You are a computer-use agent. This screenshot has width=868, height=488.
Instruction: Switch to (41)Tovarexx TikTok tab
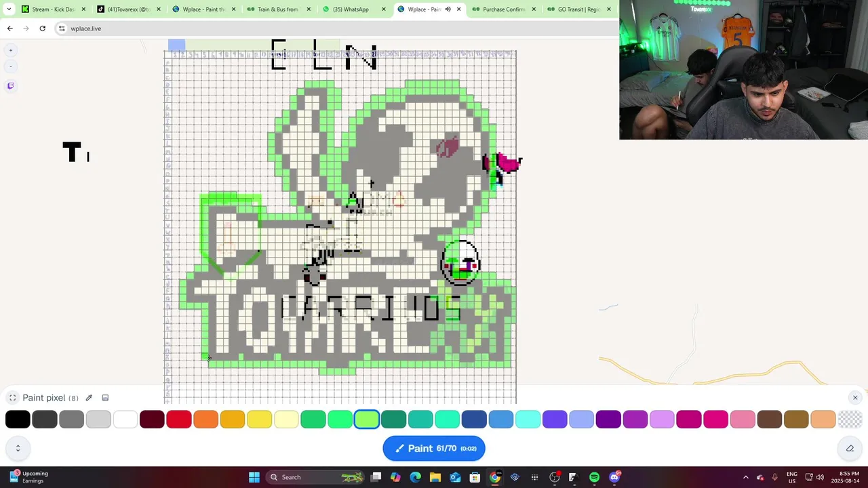(x=129, y=9)
